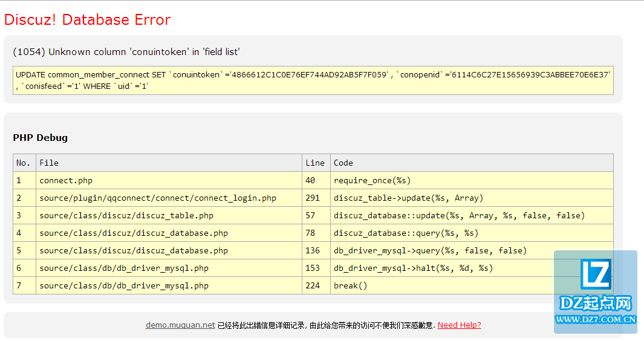Click line number 153 cell
Image resolution: width=644 pixels, height=341 pixels.
316,268
